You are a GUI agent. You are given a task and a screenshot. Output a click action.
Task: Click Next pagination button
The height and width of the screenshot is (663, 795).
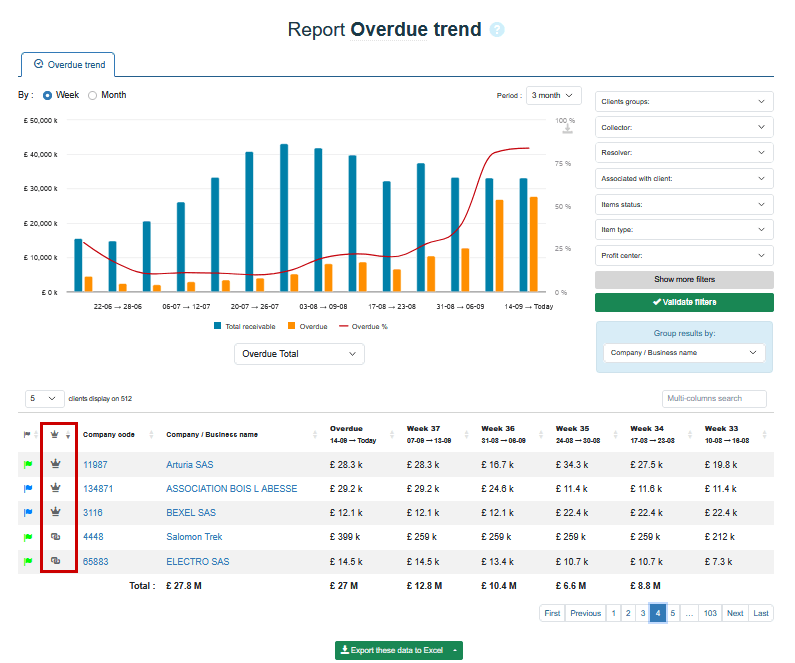pos(735,613)
